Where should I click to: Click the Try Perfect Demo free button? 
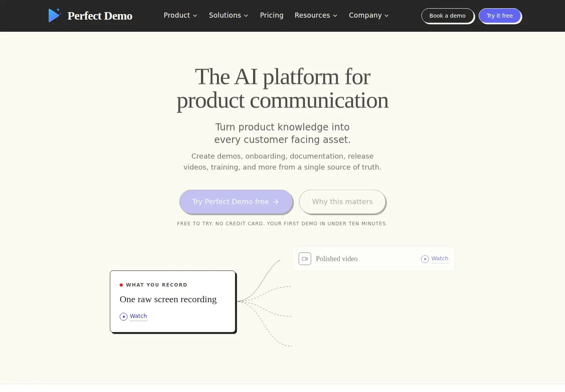(236, 201)
